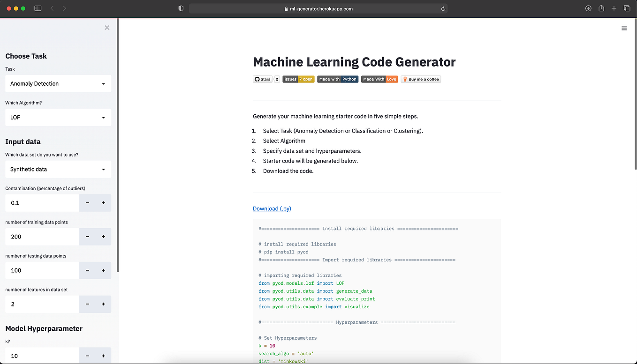Open the downloads icon in Safari toolbar

[588, 8]
